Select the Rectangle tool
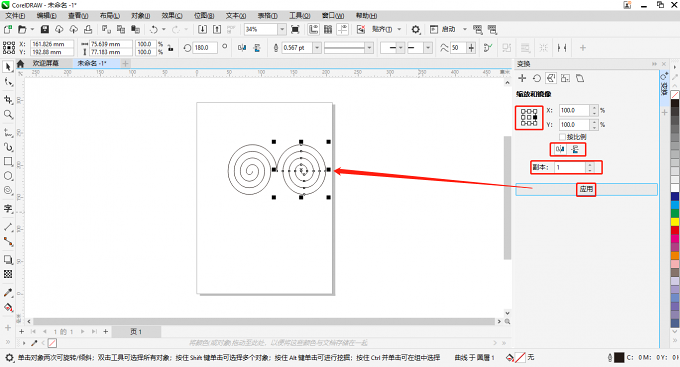Image resolution: width=680 pixels, height=367 pixels. click(x=8, y=161)
